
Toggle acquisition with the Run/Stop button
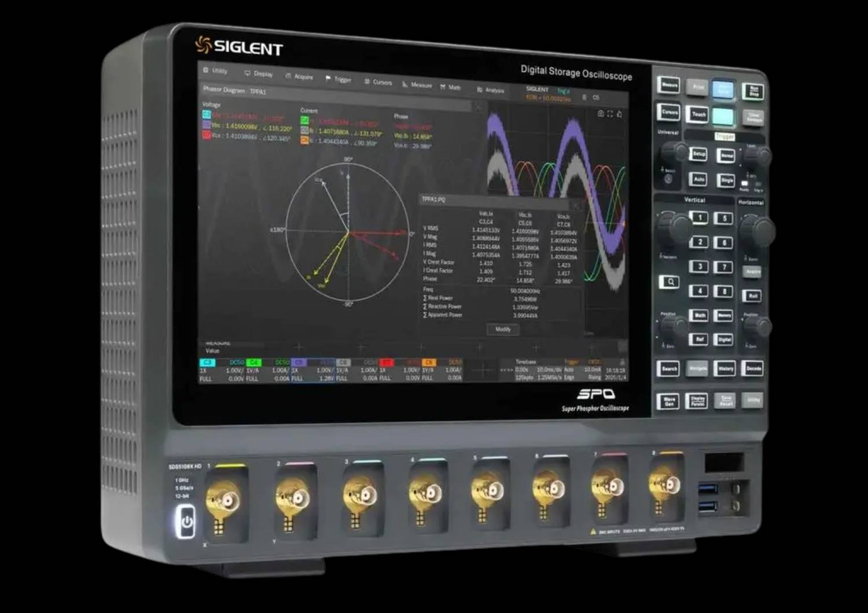pos(754,91)
